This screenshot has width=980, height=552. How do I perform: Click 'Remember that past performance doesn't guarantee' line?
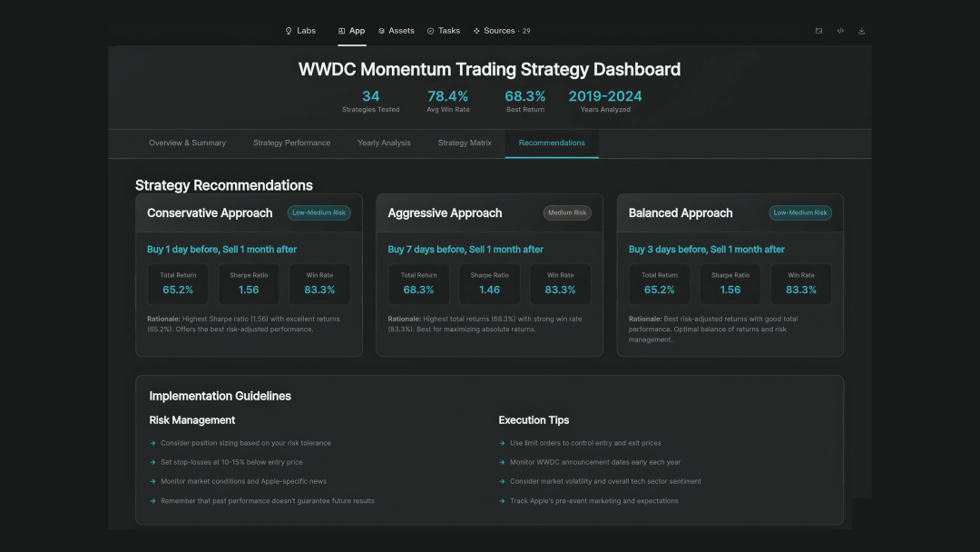[x=268, y=501]
